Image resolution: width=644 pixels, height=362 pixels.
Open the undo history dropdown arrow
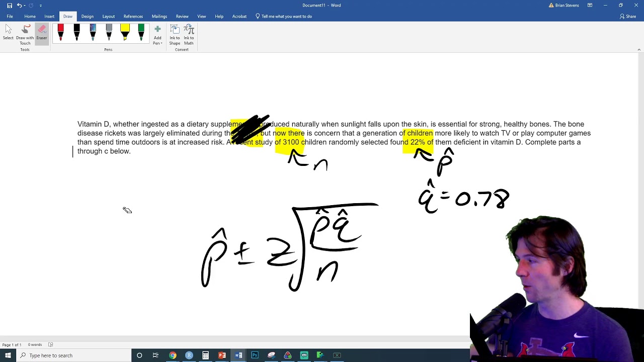tap(24, 6)
